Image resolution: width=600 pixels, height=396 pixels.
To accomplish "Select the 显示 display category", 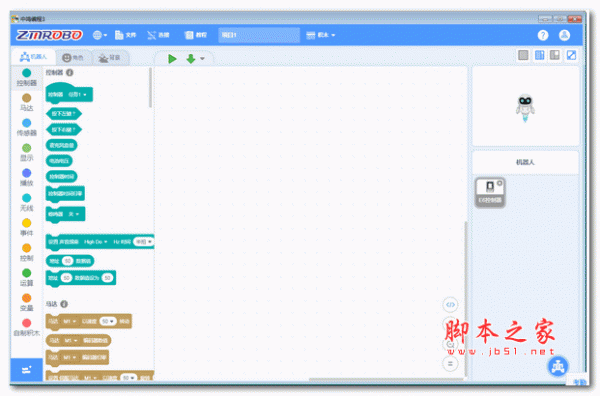I will click(x=26, y=153).
